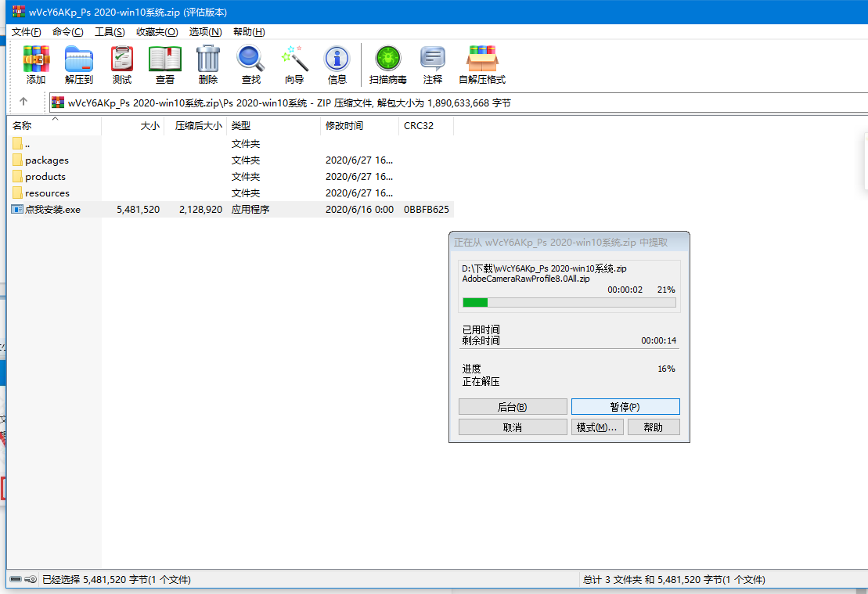Sort by the 大小 column header
Viewport: 868px width, 594px height.
coord(133,126)
